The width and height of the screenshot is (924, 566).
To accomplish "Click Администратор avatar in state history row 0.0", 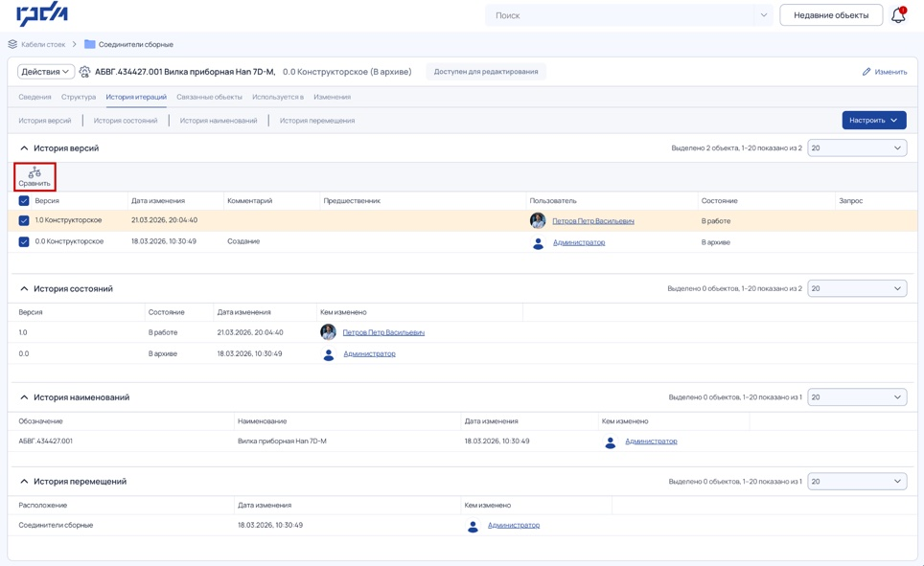I will [329, 354].
